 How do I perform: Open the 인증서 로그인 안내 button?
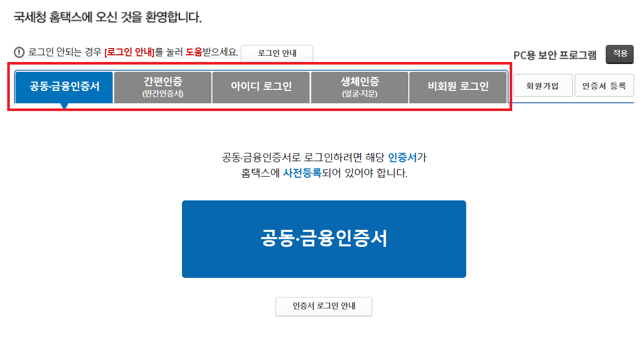click(324, 306)
